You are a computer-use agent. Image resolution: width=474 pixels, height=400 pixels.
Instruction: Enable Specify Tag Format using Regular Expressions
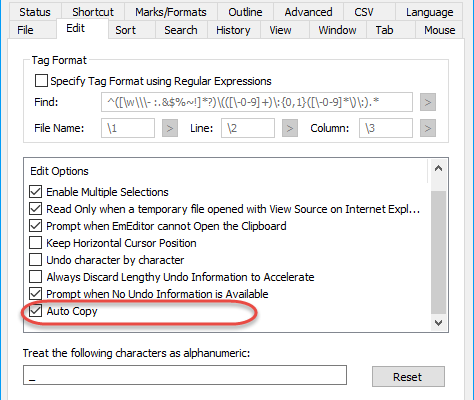tap(41, 81)
